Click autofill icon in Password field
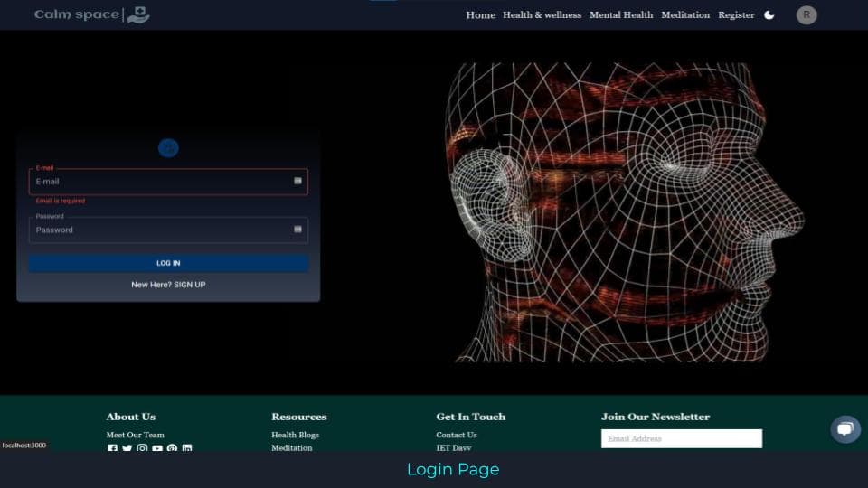The image size is (868, 488). coord(297,229)
